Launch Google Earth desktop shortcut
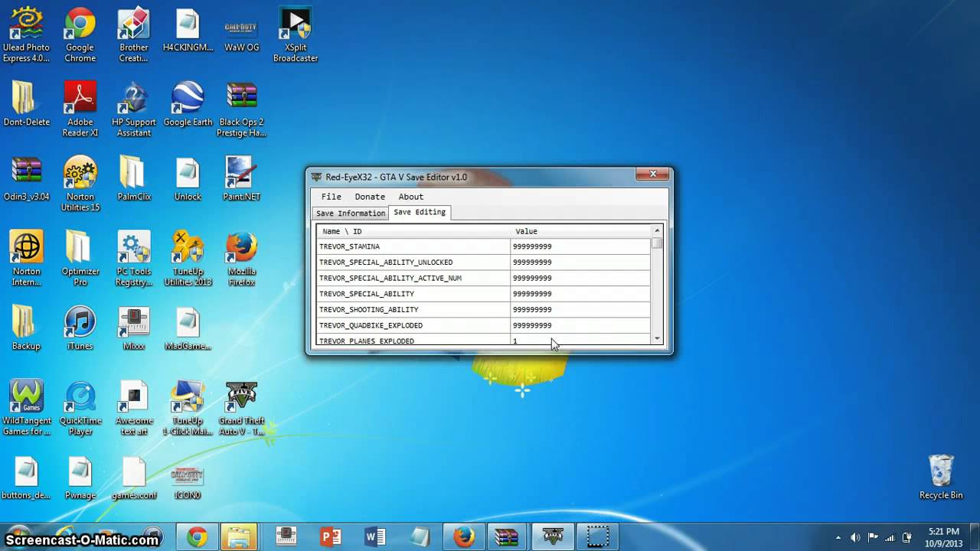This screenshot has width=980, height=551. point(188,104)
